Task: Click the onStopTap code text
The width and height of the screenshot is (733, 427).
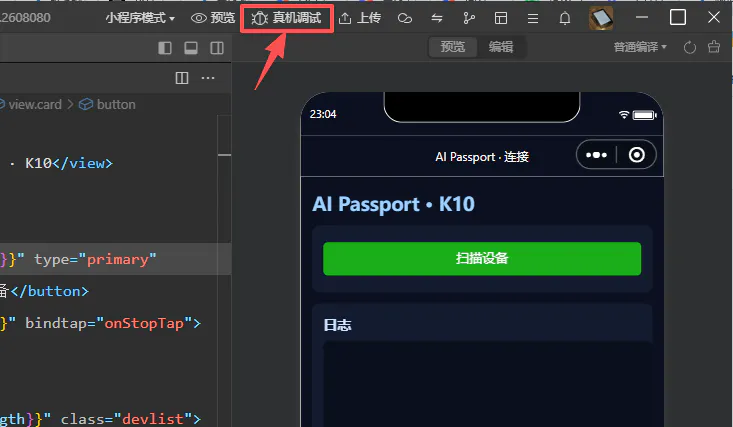Action: tap(144, 323)
